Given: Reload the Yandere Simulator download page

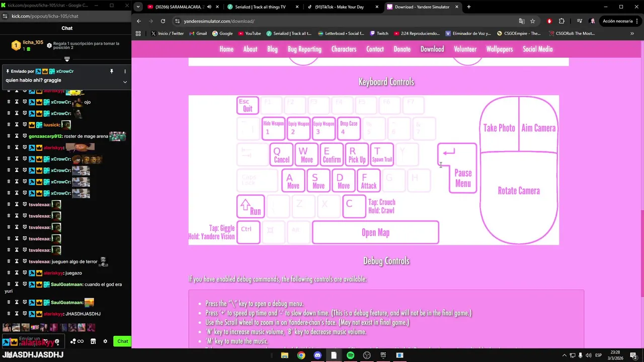Looking at the screenshot, I should (x=163, y=21).
